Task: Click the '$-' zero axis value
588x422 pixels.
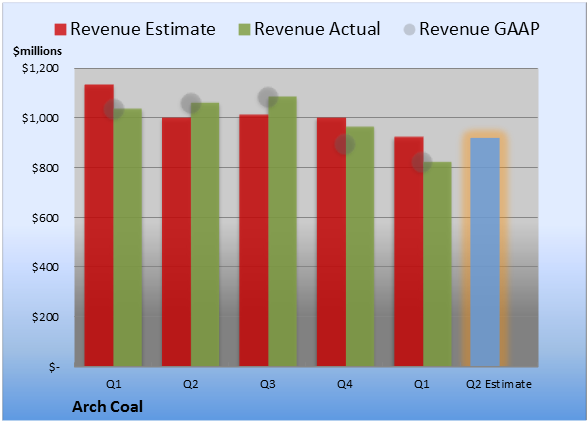Action: (x=54, y=367)
